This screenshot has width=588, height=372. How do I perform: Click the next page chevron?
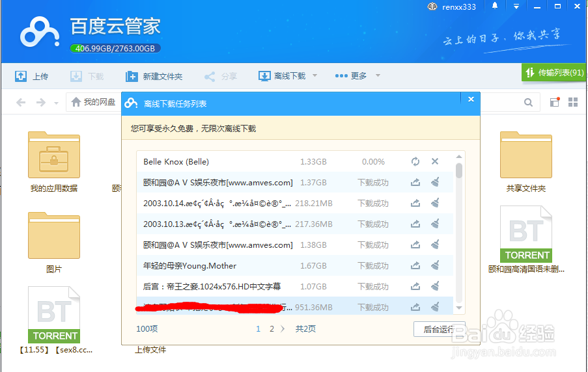tap(283, 329)
